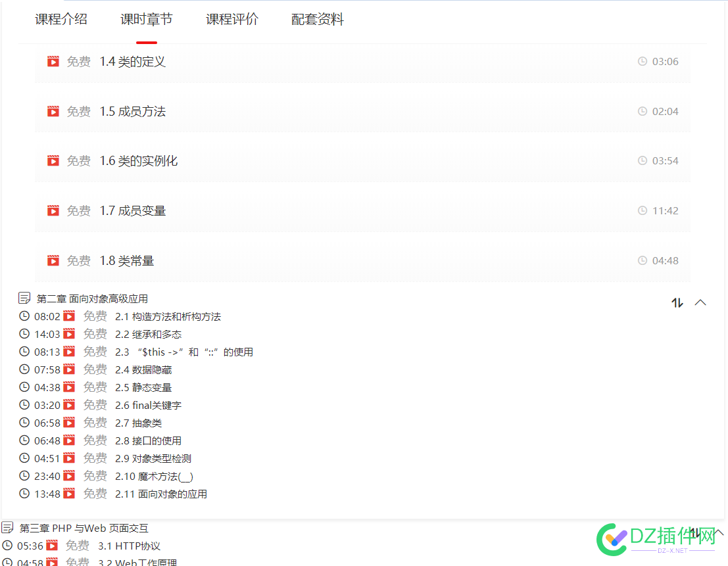Play lesson 2.6 final关键字
Screen dimensions: 728x566
(148, 406)
